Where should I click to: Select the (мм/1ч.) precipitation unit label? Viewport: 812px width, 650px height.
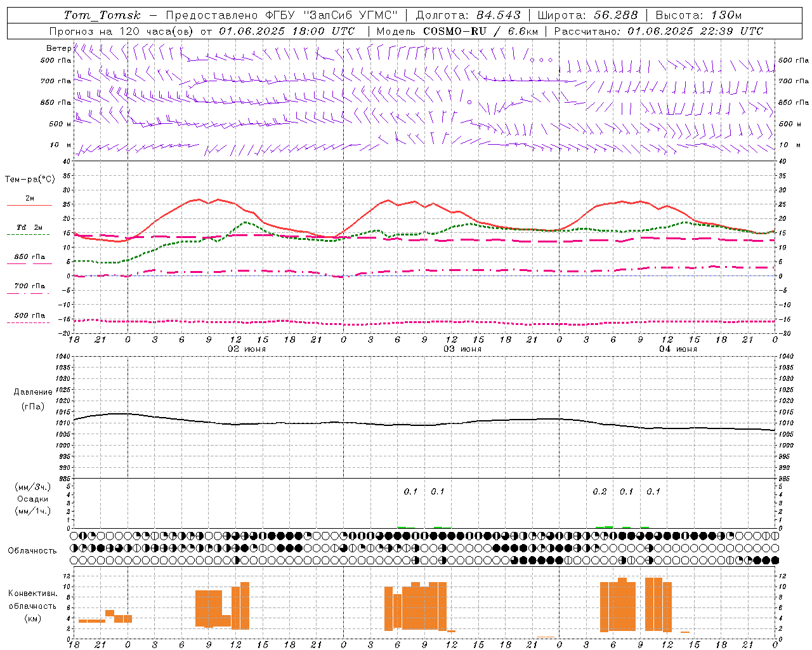32,511
